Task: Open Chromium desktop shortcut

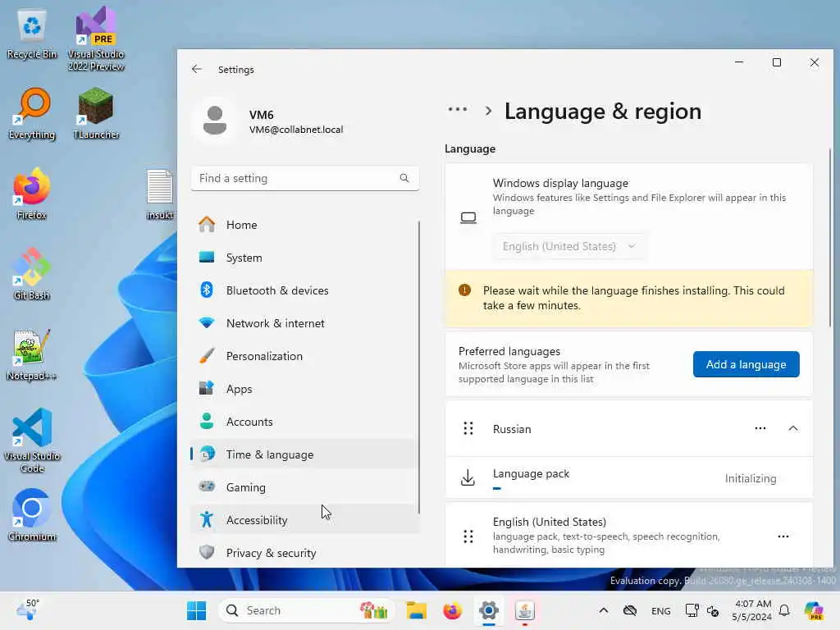Action: (x=32, y=515)
